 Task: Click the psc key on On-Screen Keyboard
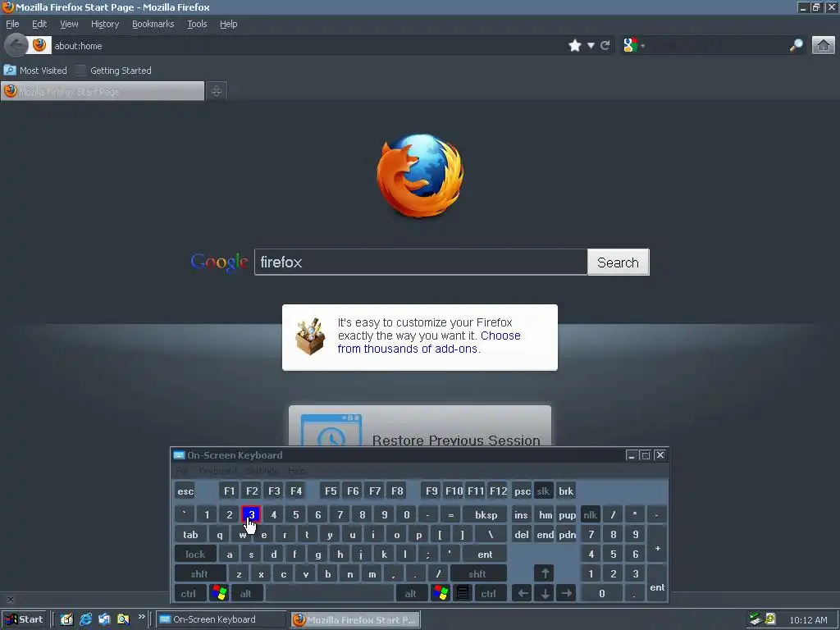[x=522, y=491]
